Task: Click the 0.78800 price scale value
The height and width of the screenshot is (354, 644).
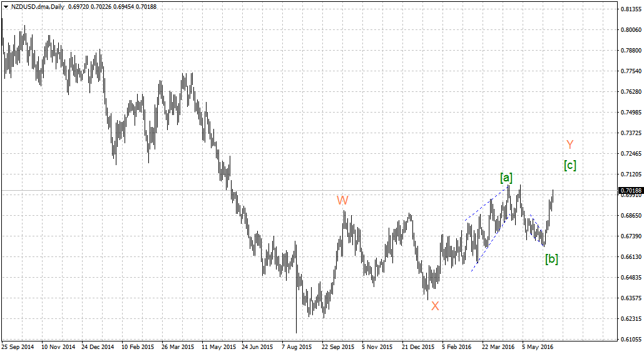Action: pyautogui.click(x=631, y=51)
